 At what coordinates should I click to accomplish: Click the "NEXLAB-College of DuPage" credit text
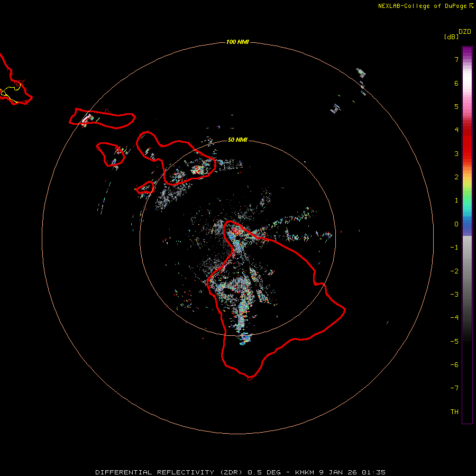tap(422, 6)
